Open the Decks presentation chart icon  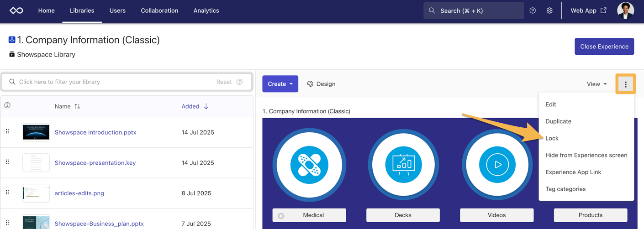pos(403,165)
